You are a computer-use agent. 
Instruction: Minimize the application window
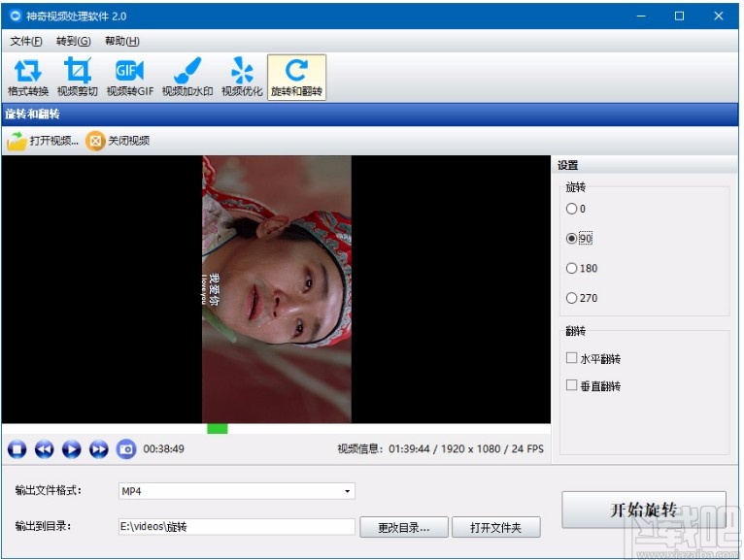click(x=641, y=16)
